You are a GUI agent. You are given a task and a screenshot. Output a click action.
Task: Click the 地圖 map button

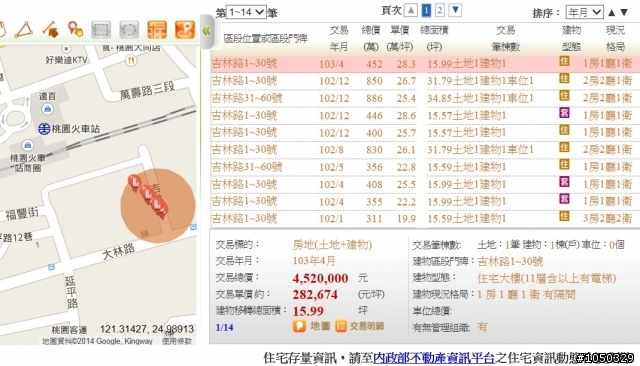tap(311, 326)
